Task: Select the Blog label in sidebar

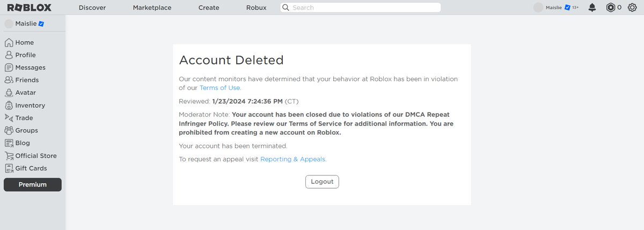Action: tap(23, 143)
